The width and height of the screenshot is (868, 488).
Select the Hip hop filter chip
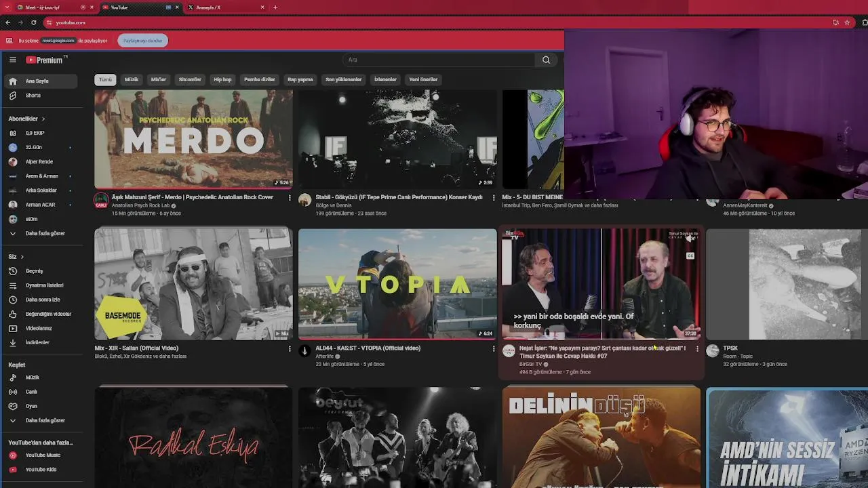[x=222, y=79]
